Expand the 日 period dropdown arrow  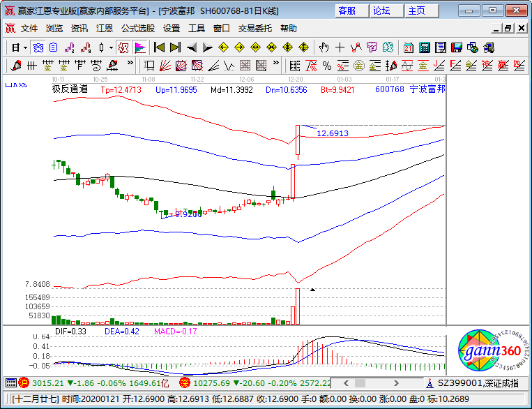pos(25,48)
